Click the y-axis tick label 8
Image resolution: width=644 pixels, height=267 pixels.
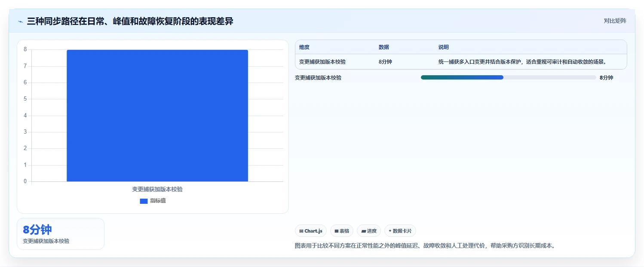click(25, 49)
